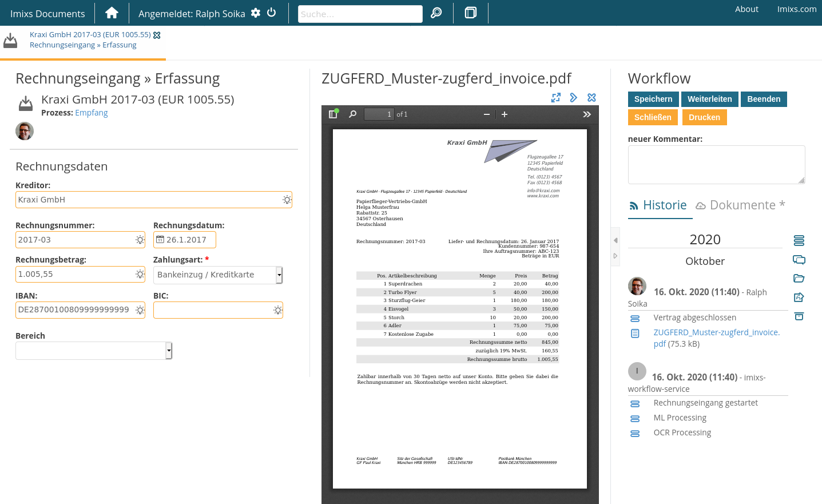This screenshot has width=822, height=504.
Task: Filter history by share/reference icon
Action: click(x=799, y=297)
